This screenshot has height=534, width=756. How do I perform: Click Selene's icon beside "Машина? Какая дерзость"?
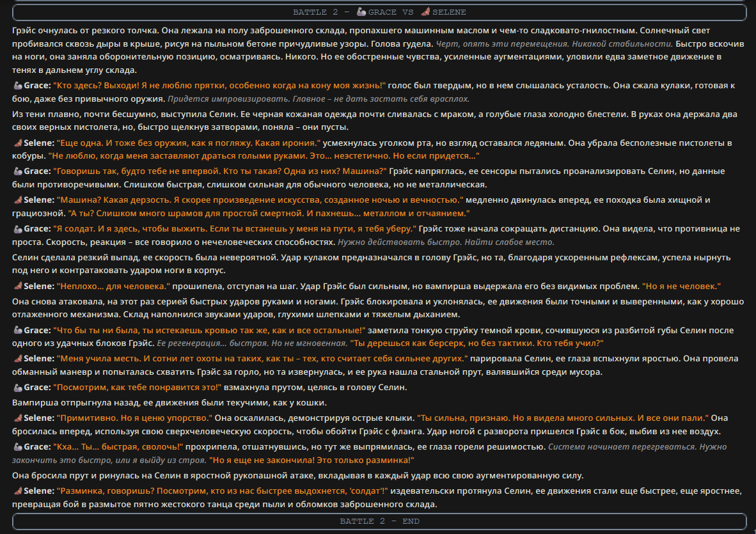point(17,200)
